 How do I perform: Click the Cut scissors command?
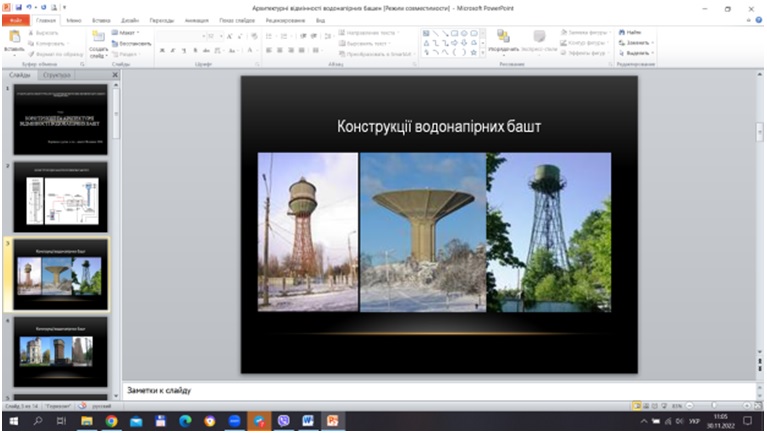point(44,33)
